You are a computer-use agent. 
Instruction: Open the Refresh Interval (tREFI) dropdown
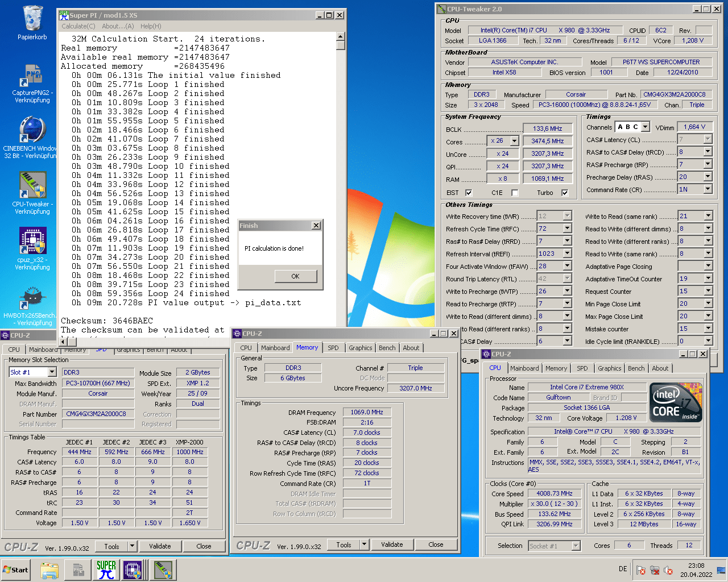(567, 253)
